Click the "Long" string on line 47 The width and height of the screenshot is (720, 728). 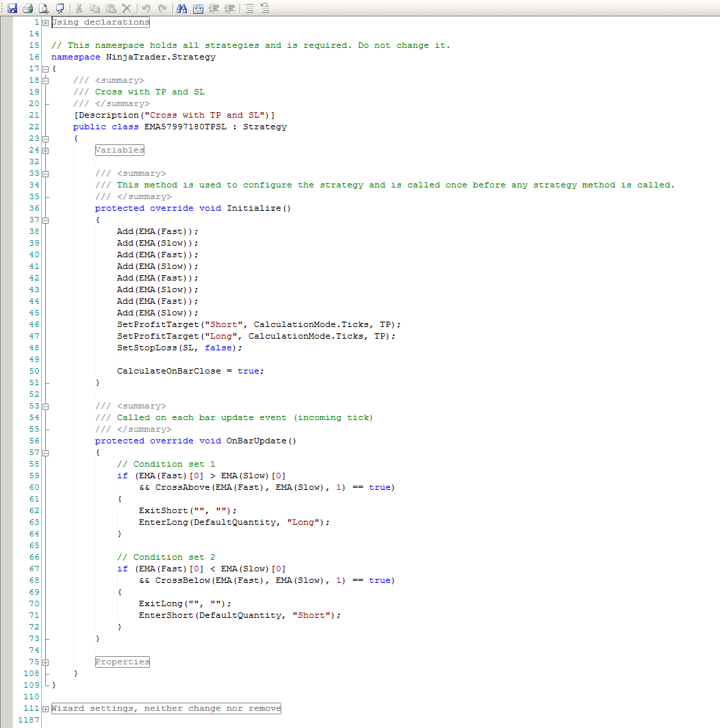pos(222,336)
